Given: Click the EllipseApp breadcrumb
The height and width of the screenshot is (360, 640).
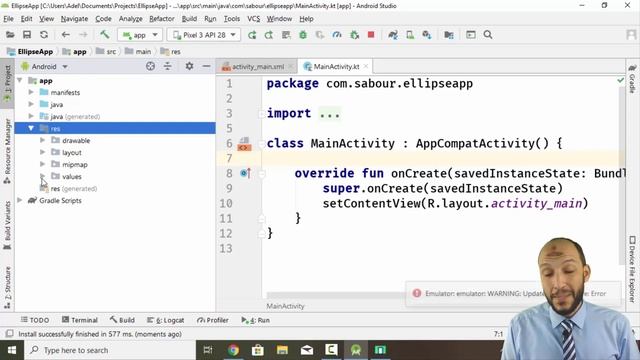Looking at the screenshot, I should point(30,51).
